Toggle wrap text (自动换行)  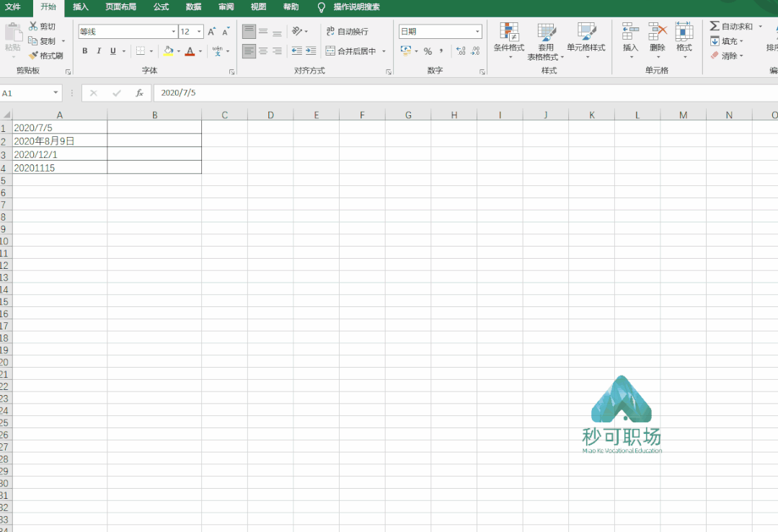pos(347,32)
